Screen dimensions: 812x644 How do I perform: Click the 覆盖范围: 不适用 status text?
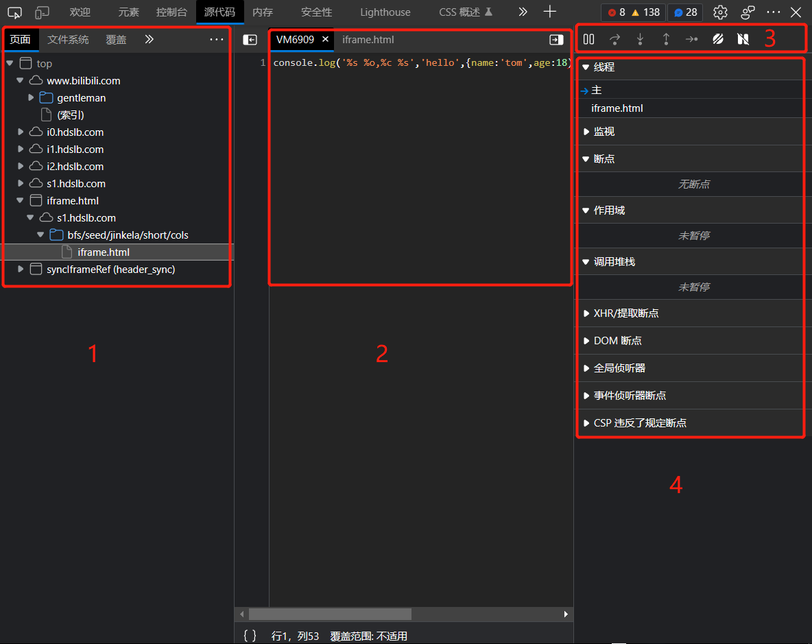[x=369, y=636]
